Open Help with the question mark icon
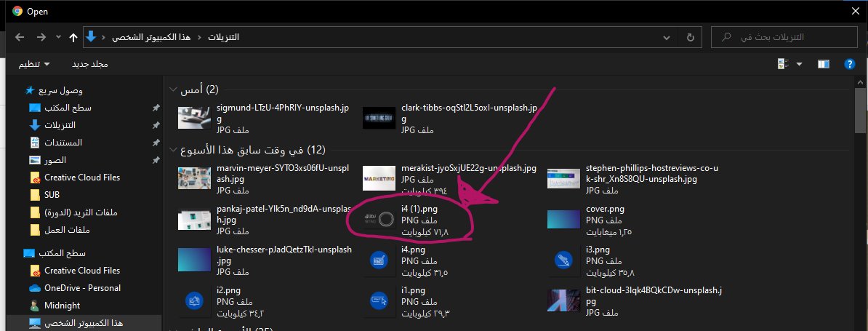 (x=850, y=64)
